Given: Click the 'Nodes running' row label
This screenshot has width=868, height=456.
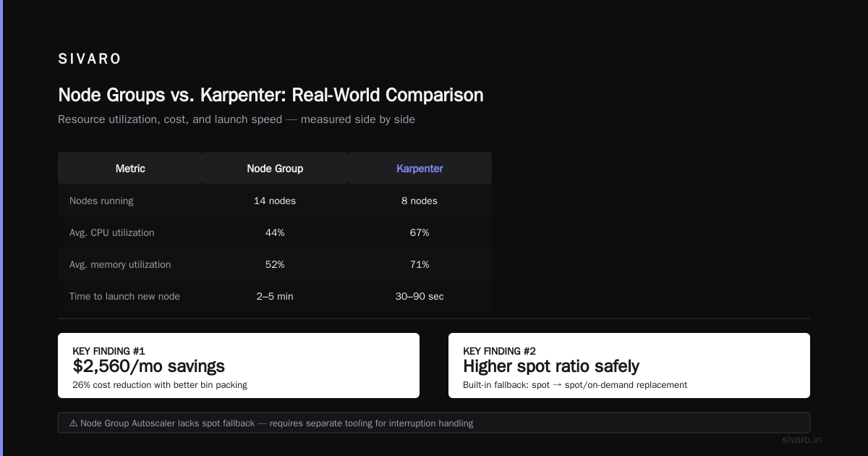Looking at the screenshot, I should click(101, 200).
